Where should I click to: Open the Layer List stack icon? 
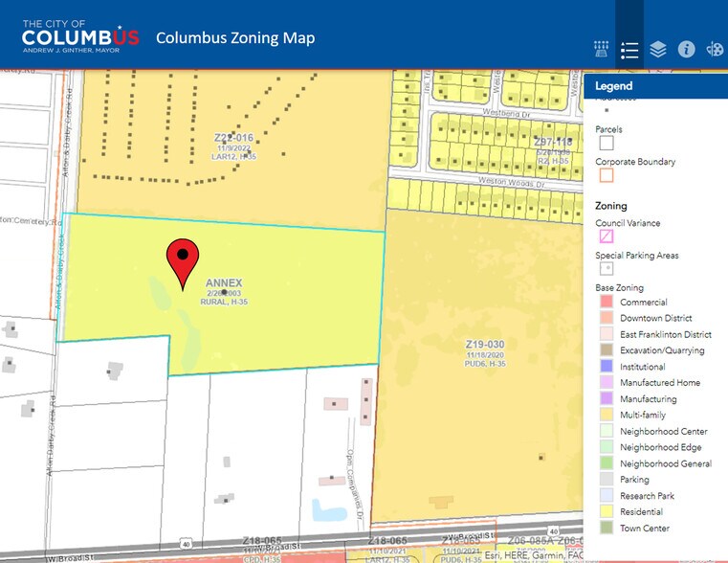click(657, 50)
